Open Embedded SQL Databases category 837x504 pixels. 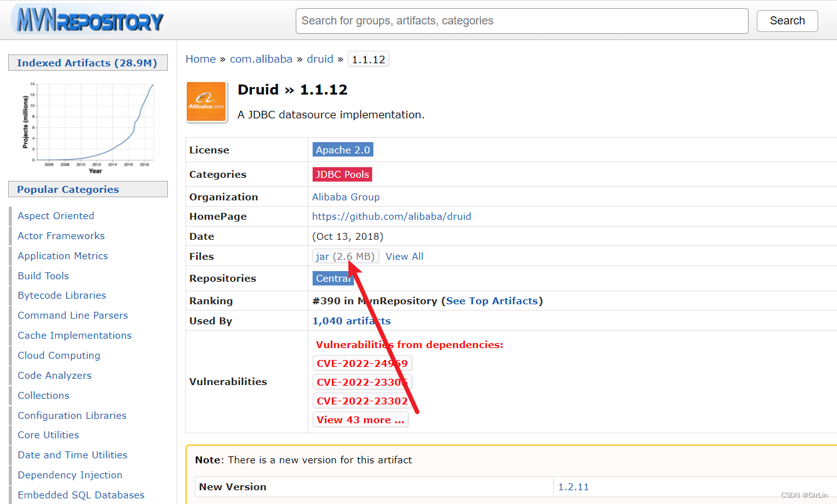tap(81, 495)
